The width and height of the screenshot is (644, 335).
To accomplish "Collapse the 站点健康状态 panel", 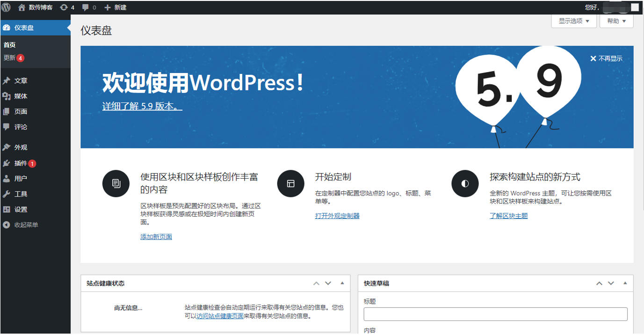I will tap(342, 284).
